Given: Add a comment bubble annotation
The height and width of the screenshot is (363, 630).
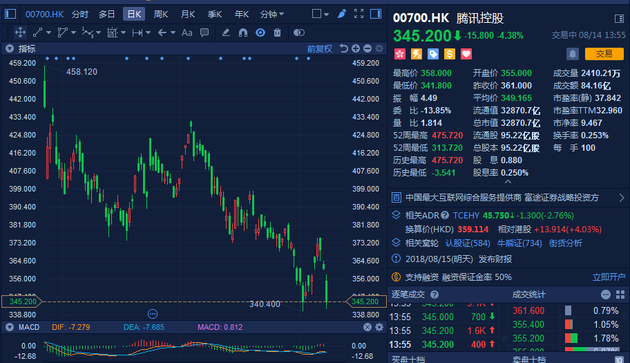Looking at the screenshot, I should pyautogui.click(x=205, y=33).
